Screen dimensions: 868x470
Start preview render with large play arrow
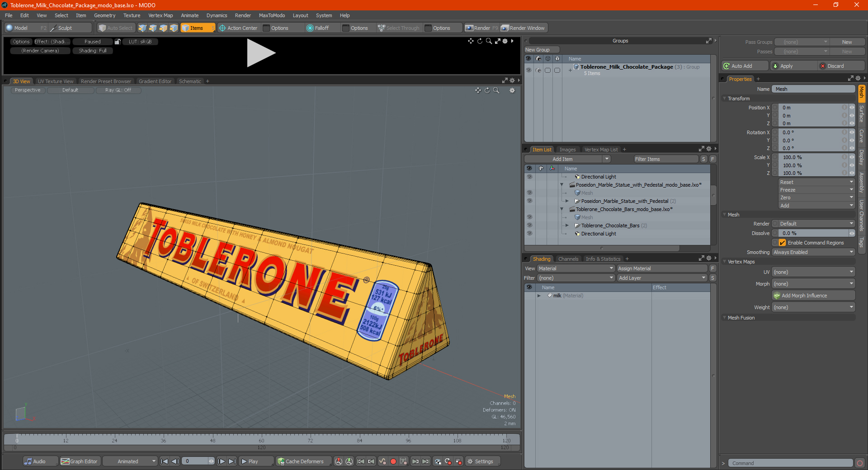click(261, 53)
